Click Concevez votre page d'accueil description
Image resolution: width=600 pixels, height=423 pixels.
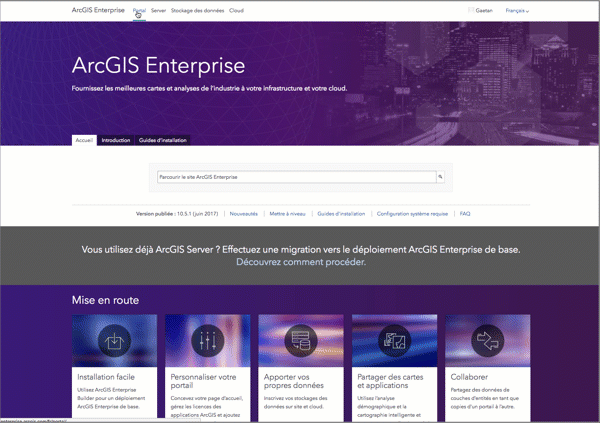tap(207, 407)
